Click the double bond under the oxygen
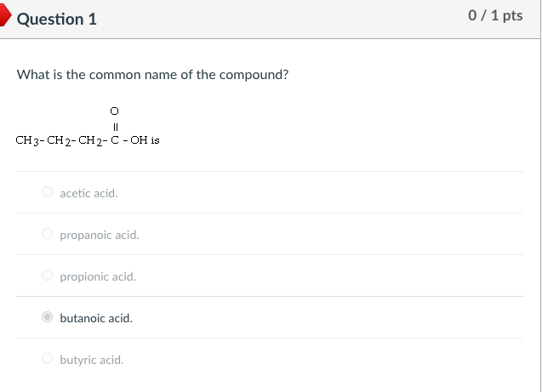Image resolution: width=542 pixels, height=392 pixels. pos(116,128)
